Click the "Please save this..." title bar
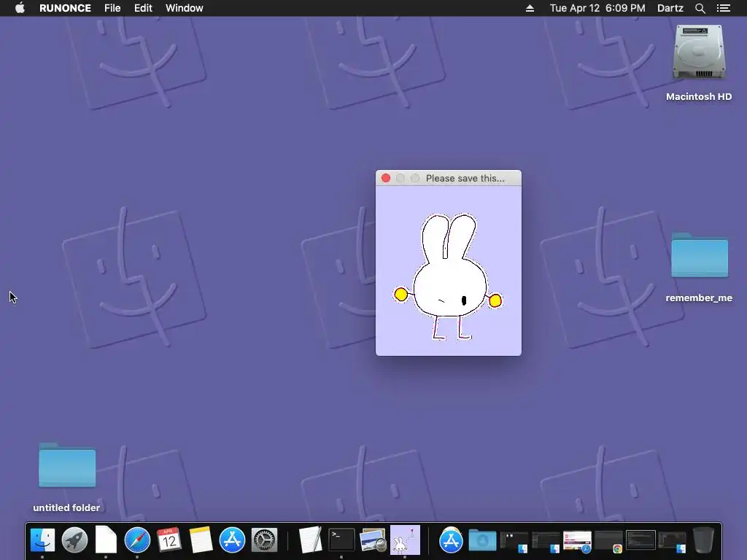The image size is (747, 560). [x=449, y=178]
